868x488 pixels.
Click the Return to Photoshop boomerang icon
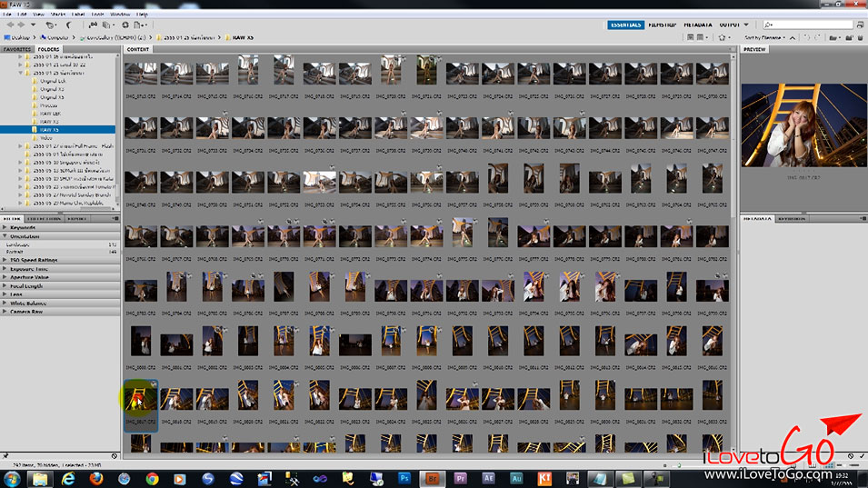point(68,25)
